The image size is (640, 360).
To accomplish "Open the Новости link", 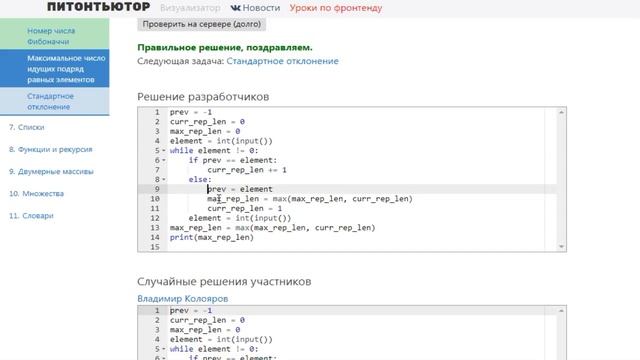I will (261, 8).
